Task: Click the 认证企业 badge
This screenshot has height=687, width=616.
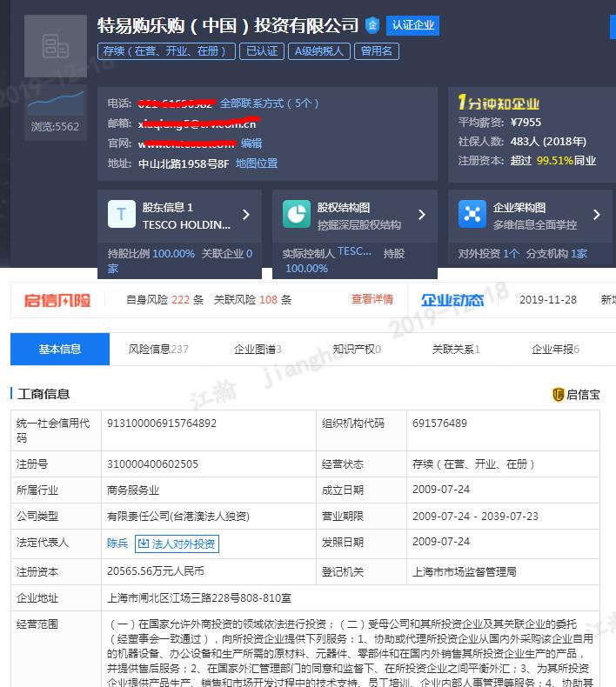Action: tap(412, 25)
